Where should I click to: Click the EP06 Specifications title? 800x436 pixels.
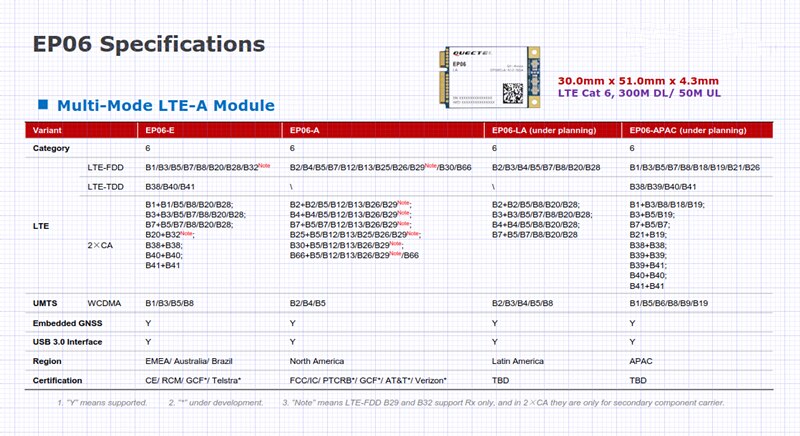click(149, 44)
